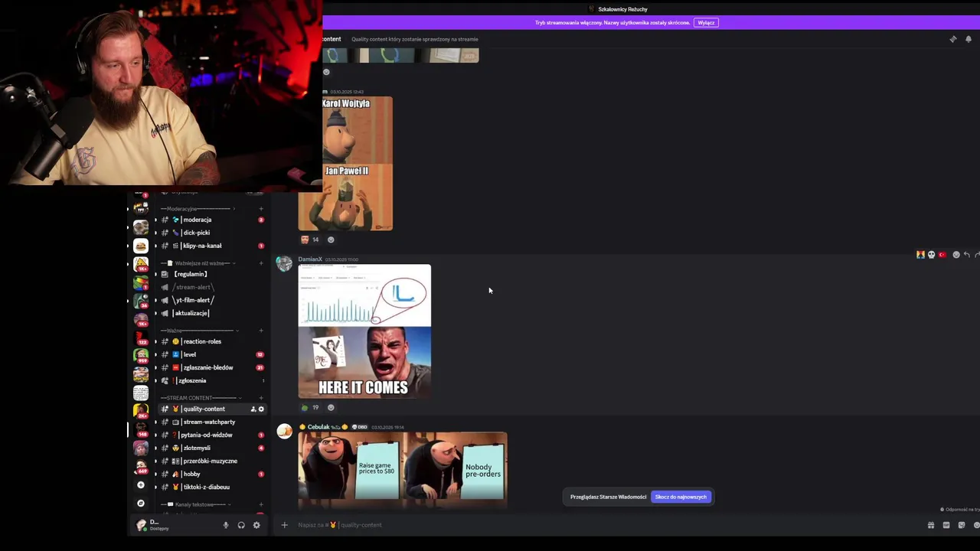Open Cebulak user profile name
Screen dimensions: 980x551
pyautogui.click(x=318, y=427)
